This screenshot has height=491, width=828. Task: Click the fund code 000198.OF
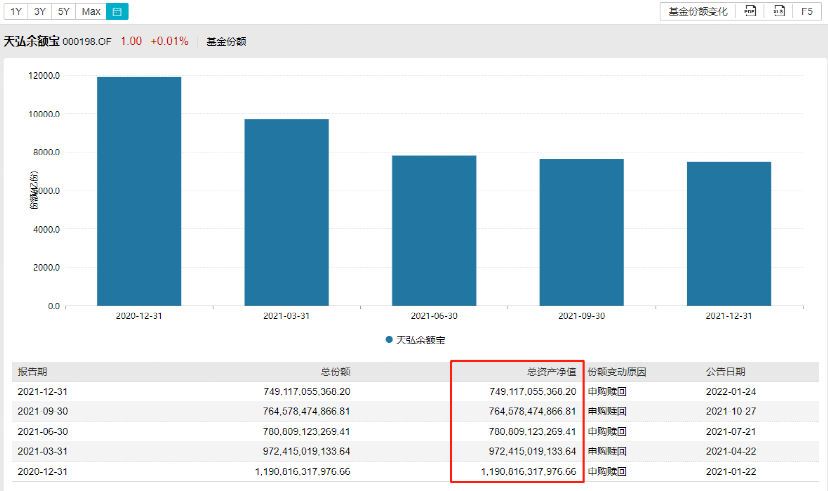pyautogui.click(x=87, y=42)
